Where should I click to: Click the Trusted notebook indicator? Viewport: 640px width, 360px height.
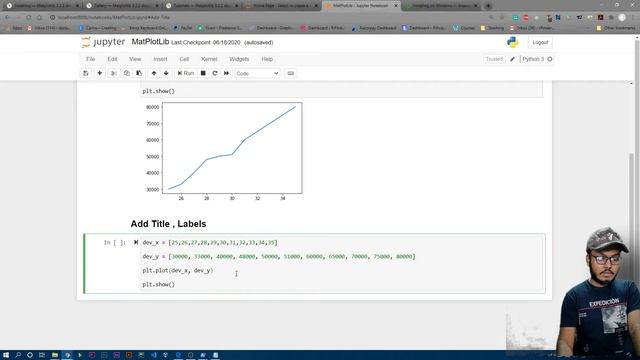[494, 59]
